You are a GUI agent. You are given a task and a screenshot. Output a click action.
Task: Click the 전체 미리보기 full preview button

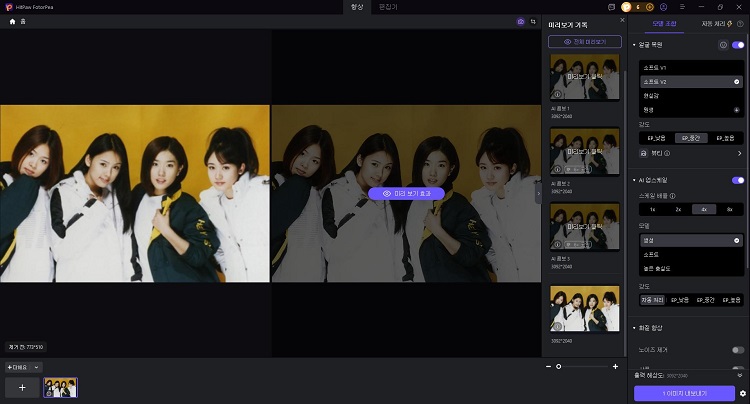tap(585, 42)
